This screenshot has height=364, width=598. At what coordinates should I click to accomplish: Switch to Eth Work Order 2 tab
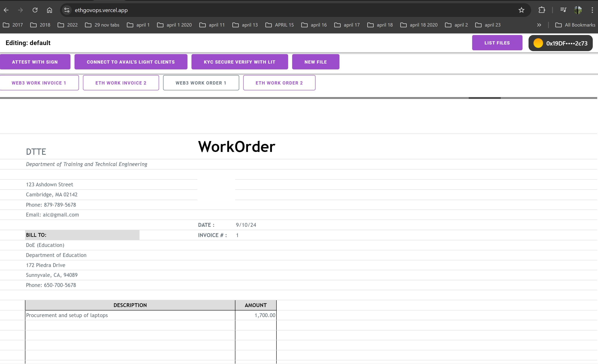[x=279, y=83]
